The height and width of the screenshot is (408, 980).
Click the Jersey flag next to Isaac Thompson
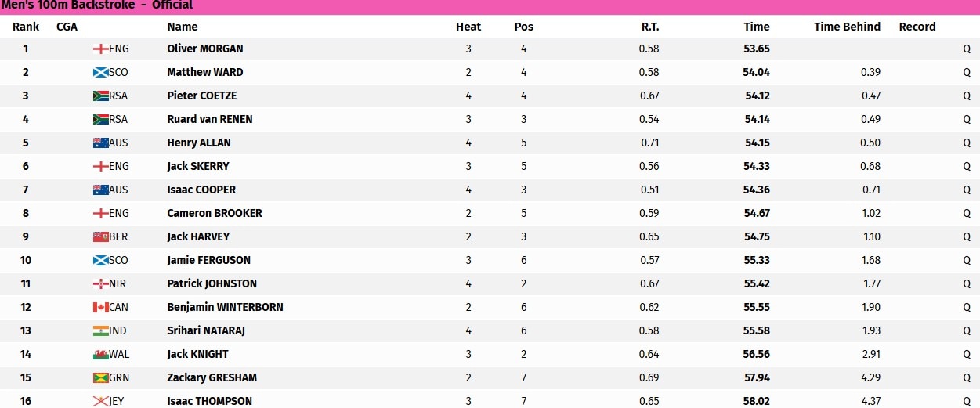pyautogui.click(x=100, y=401)
